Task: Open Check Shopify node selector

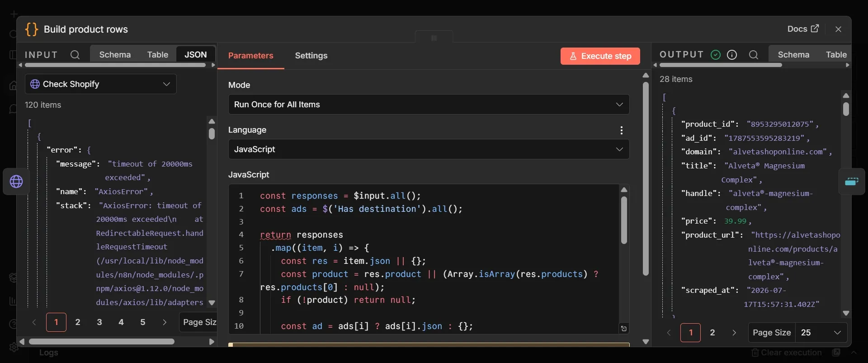Action: click(x=101, y=84)
